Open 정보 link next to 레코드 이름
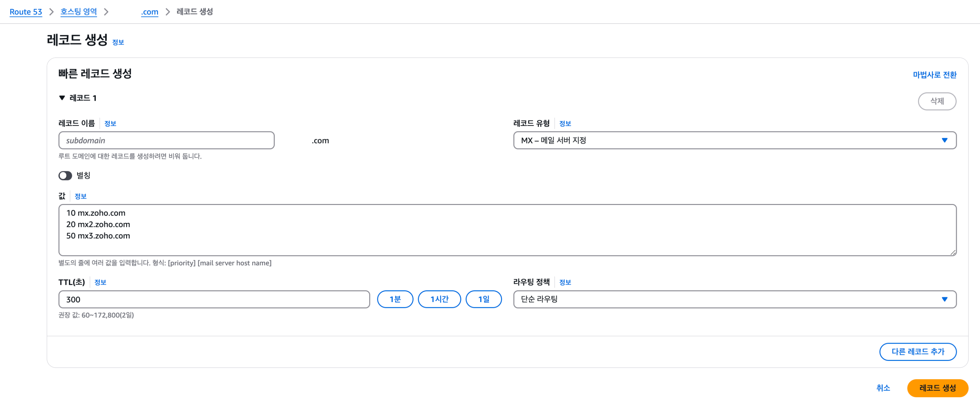980x408 pixels. point(110,124)
